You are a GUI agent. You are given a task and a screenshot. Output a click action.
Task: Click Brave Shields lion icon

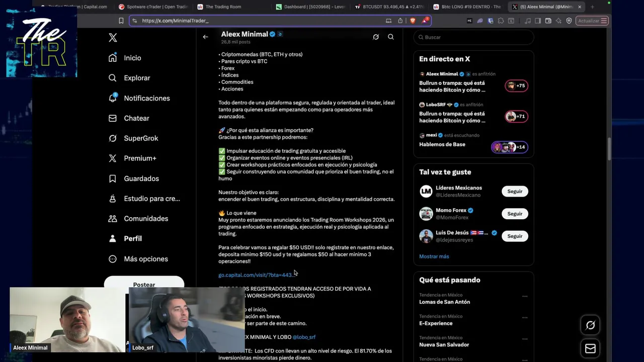pos(413,21)
